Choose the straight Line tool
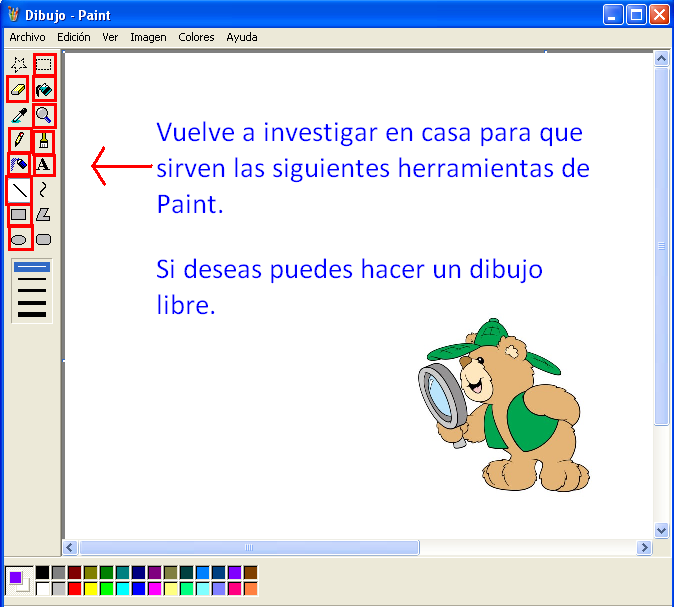Viewport: 674px width, 607px height. point(18,190)
